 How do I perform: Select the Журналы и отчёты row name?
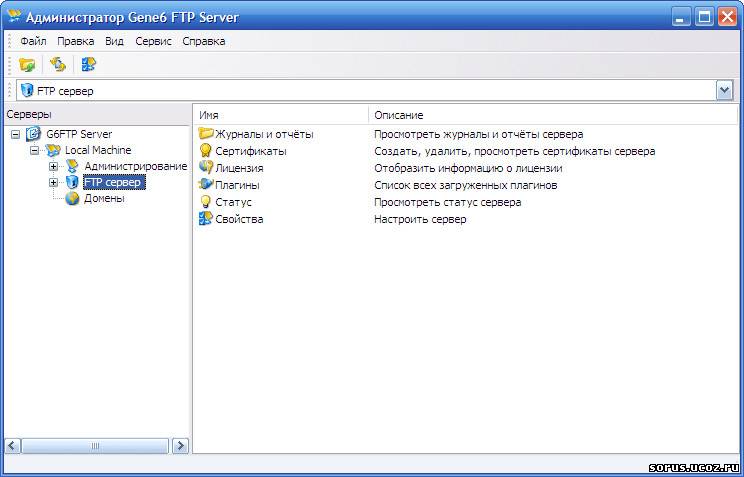pyautogui.click(x=264, y=134)
